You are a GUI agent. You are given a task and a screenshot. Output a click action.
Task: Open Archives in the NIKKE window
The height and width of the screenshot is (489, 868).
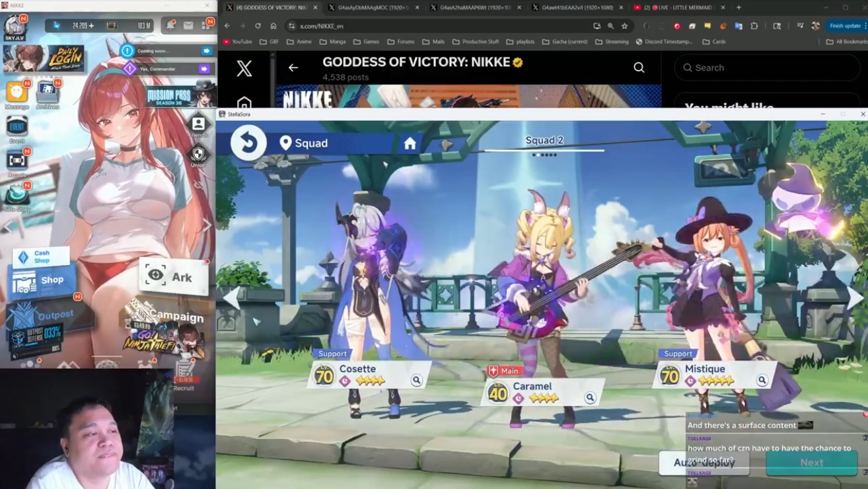point(48,93)
